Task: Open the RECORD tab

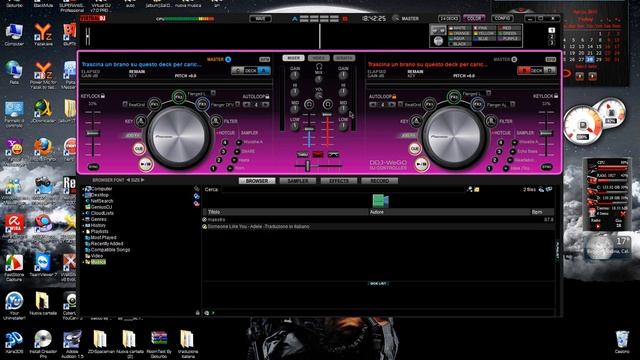Action: (380, 180)
